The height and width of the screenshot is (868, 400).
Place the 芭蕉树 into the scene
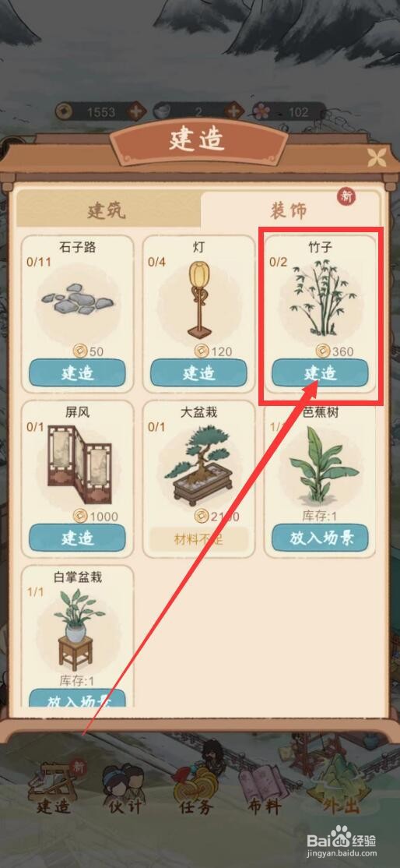coord(320,538)
